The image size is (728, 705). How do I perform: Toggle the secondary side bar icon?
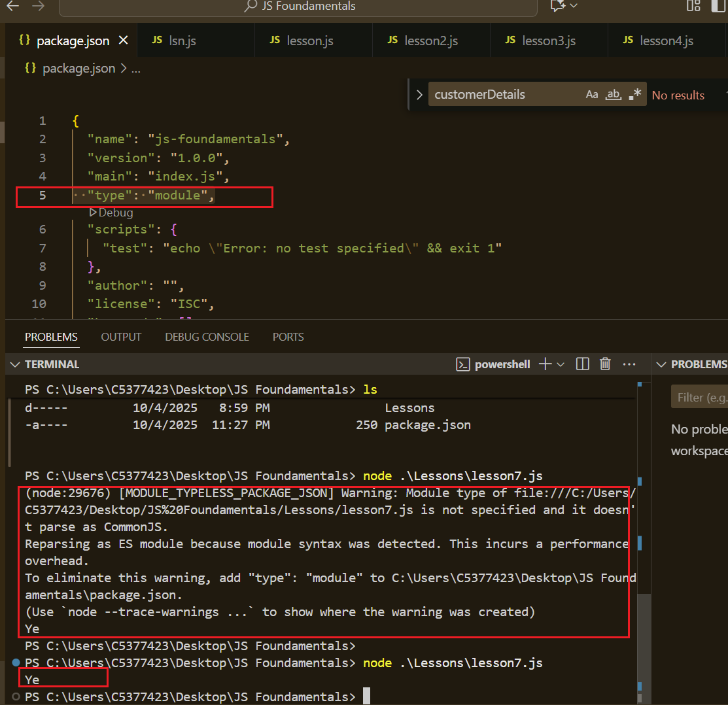(x=719, y=6)
